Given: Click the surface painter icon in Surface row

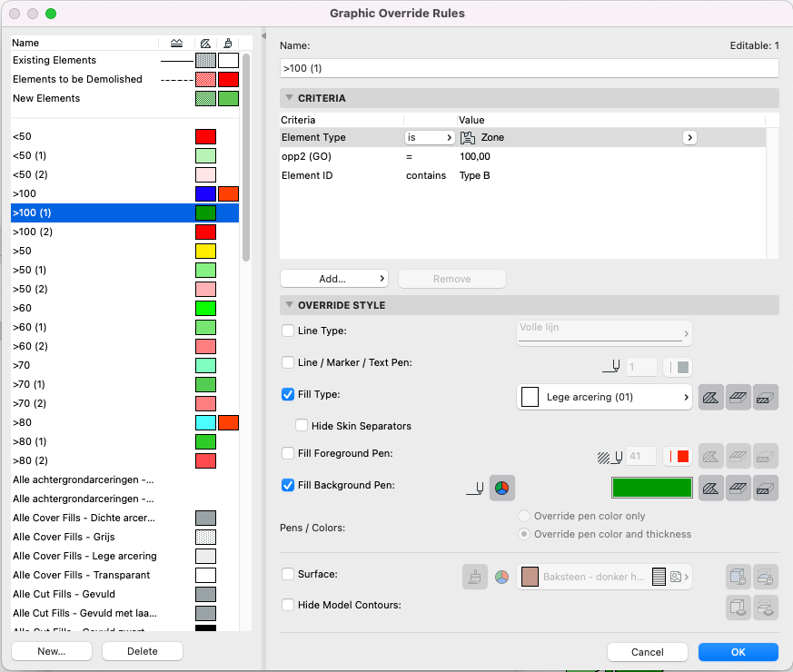Looking at the screenshot, I should [x=475, y=577].
